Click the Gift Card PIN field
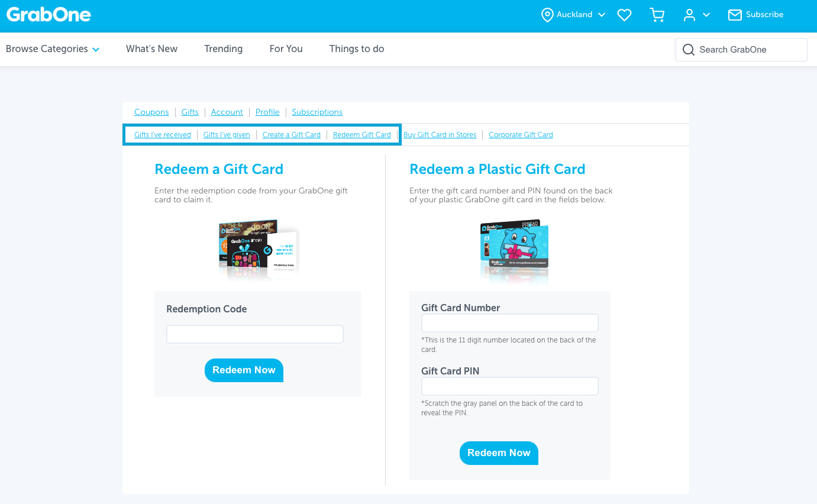The width and height of the screenshot is (817, 504). [510, 386]
